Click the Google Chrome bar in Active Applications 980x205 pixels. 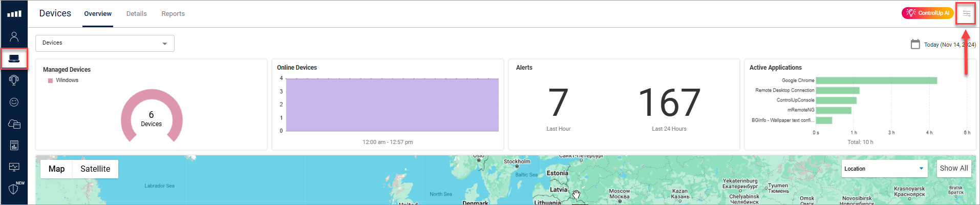(x=876, y=80)
